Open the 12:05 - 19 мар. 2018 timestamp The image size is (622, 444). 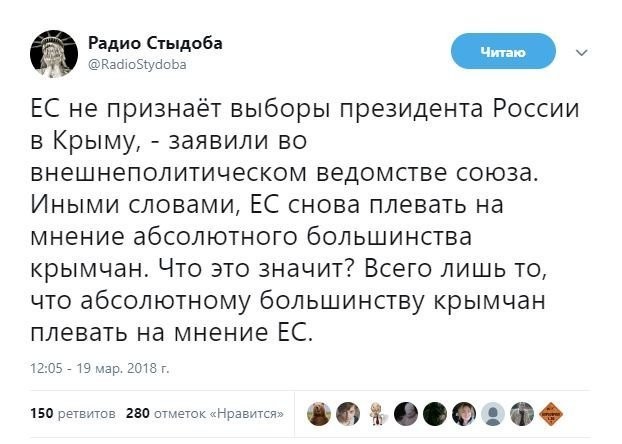click(x=100, y=368)
